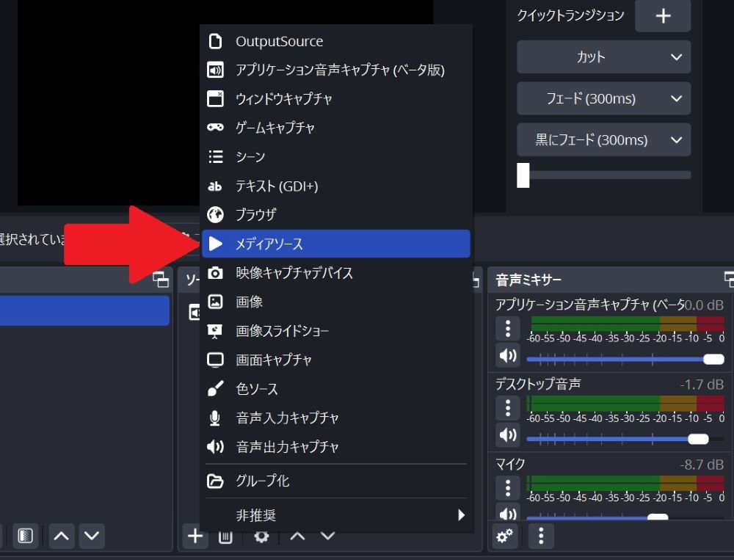Add a Color Source (色ソース)
This screenshot has width=734, height=560.
click(335, 389)
